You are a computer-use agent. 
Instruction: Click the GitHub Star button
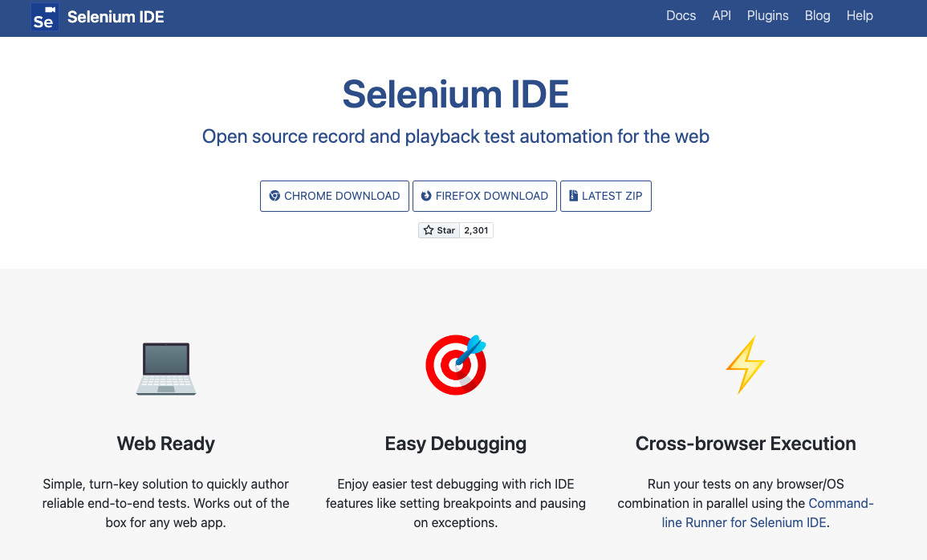[439, 230]
